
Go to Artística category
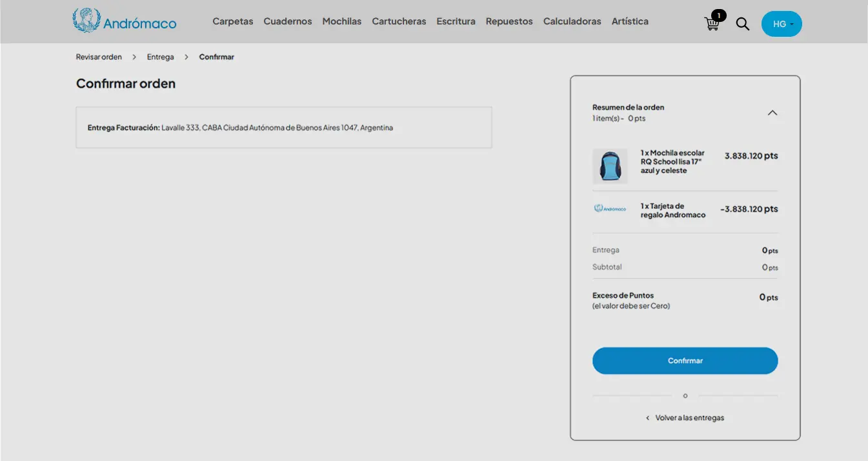[x=630, y=21]
